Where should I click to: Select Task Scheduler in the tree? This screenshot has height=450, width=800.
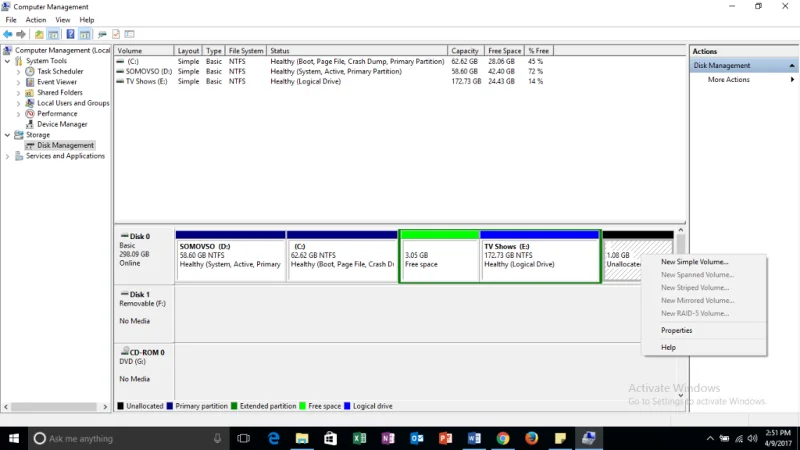(x=60, y=71)
